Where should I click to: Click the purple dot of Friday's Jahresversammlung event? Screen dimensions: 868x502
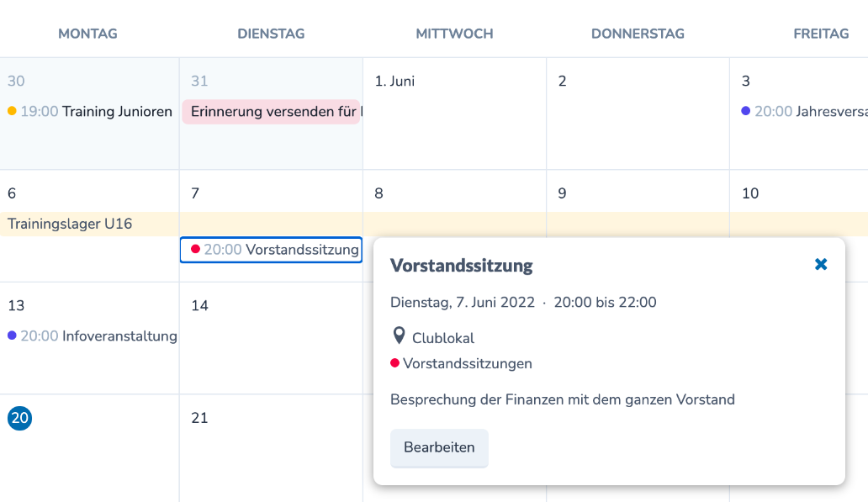tap(745, 111)
